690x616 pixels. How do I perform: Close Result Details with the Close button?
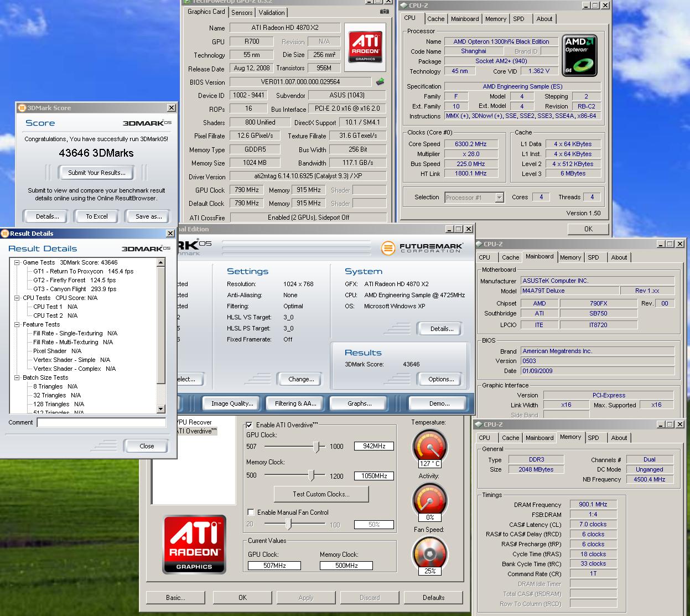point(147,446)
